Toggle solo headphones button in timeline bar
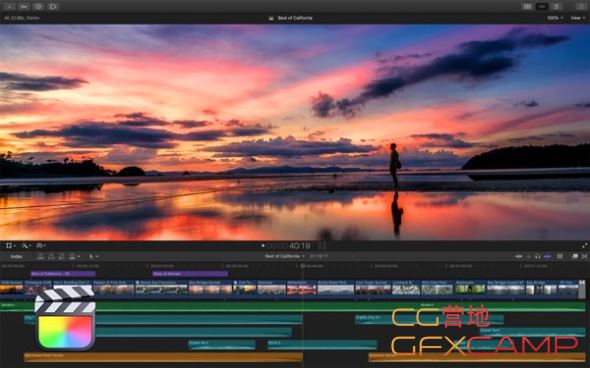Viewport: 590px width, 368px height. click(538, 256)
